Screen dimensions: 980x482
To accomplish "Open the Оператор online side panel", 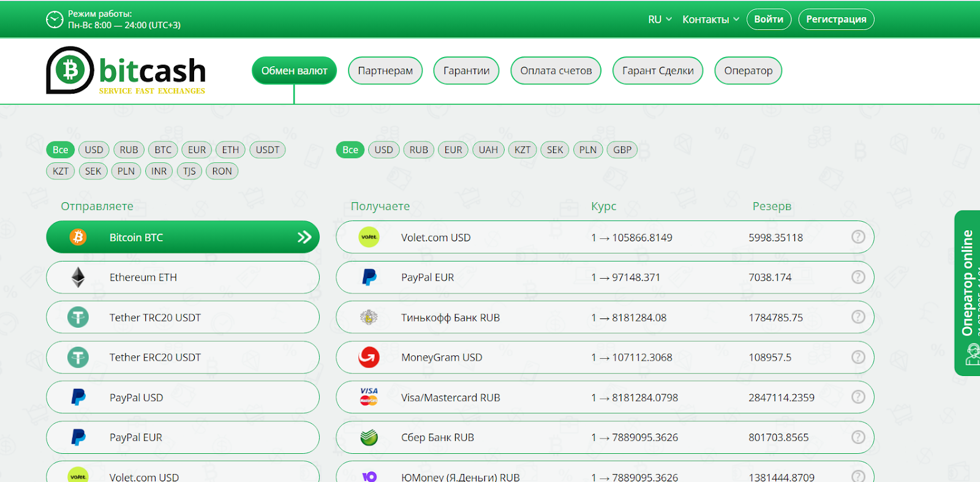I will click(967, 293).
